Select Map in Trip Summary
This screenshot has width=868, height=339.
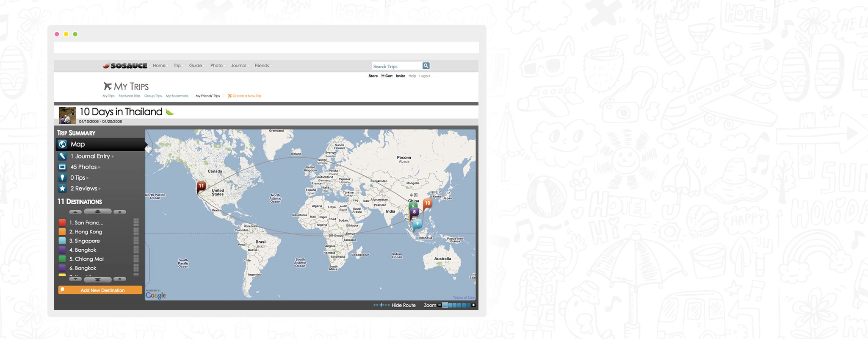101,144
